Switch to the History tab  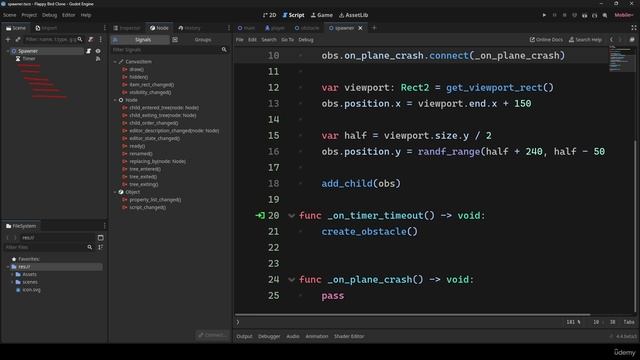tap(189, 28)
